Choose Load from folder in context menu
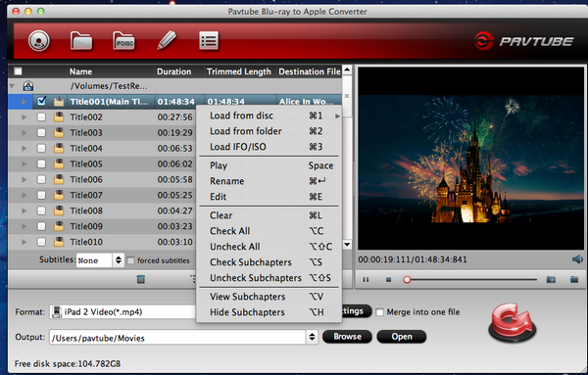Screen dimensions: 588x375 tap(269, 131)
